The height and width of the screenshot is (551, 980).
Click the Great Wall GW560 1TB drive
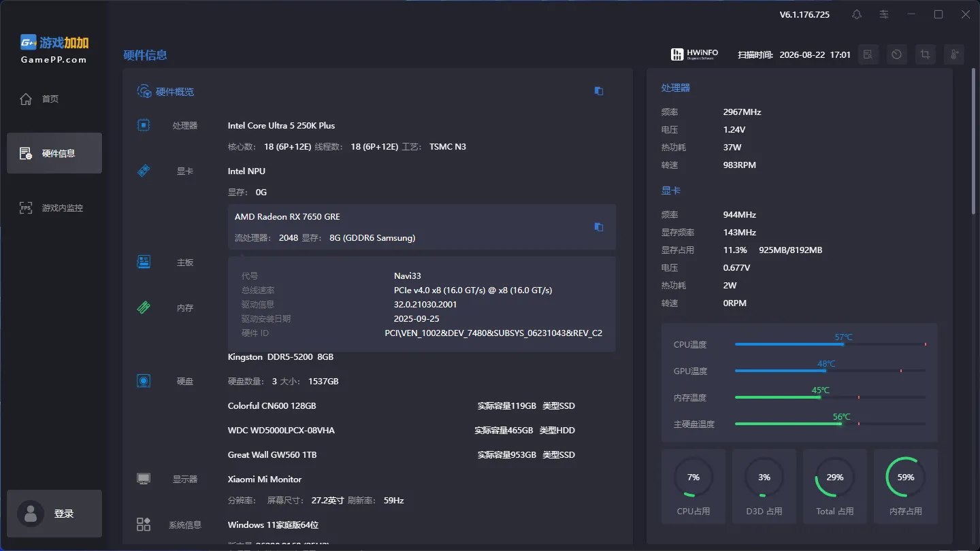(x=272, y=455)
